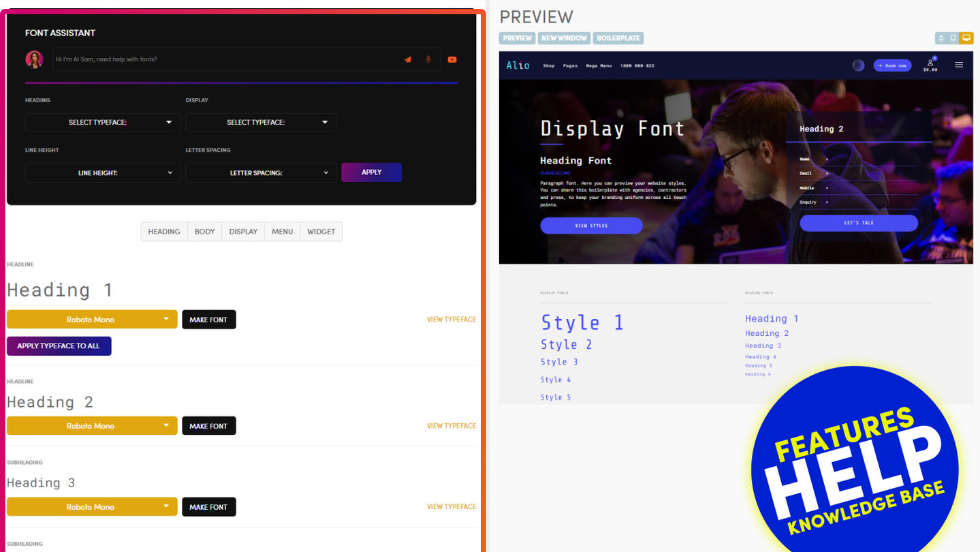Switch preview to mobile device icon
Image resolution: width=980 pixels, height=552 pixels.
(x=941, y=38)
